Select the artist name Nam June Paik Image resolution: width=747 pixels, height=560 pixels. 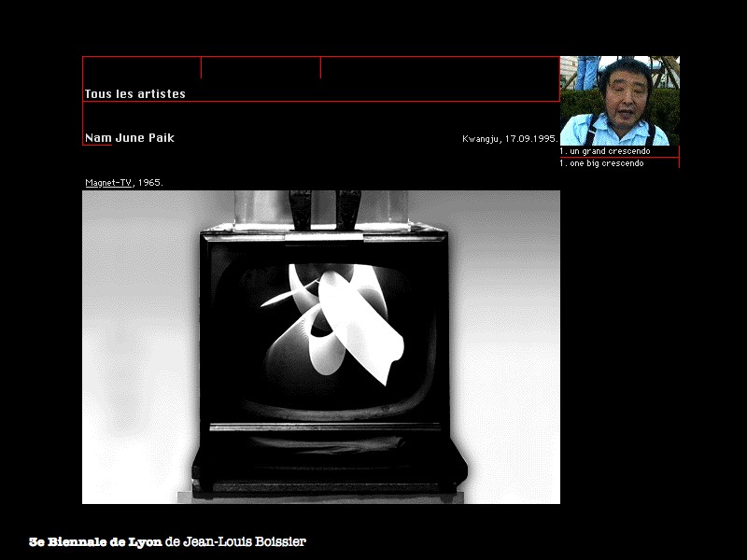(130, 138)
